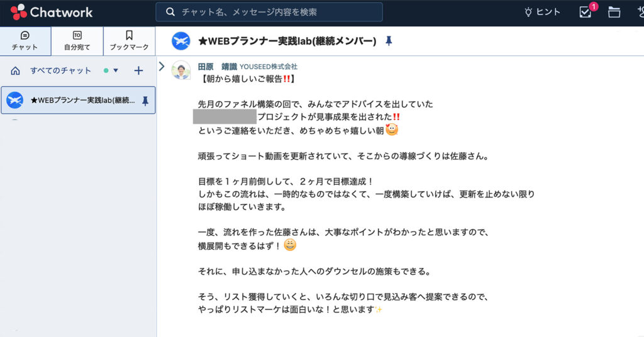Click the Chatwork logo in the header

[52, 12]
